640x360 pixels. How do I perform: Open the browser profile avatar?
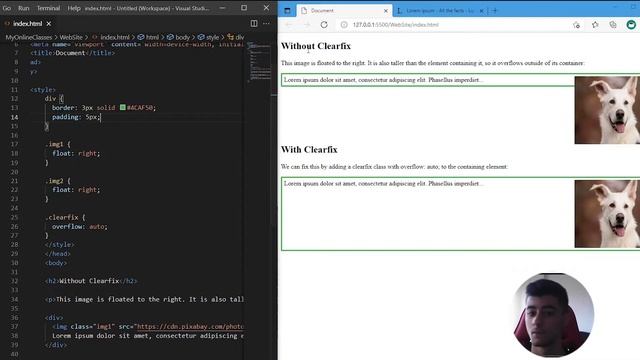click(631, 24)
